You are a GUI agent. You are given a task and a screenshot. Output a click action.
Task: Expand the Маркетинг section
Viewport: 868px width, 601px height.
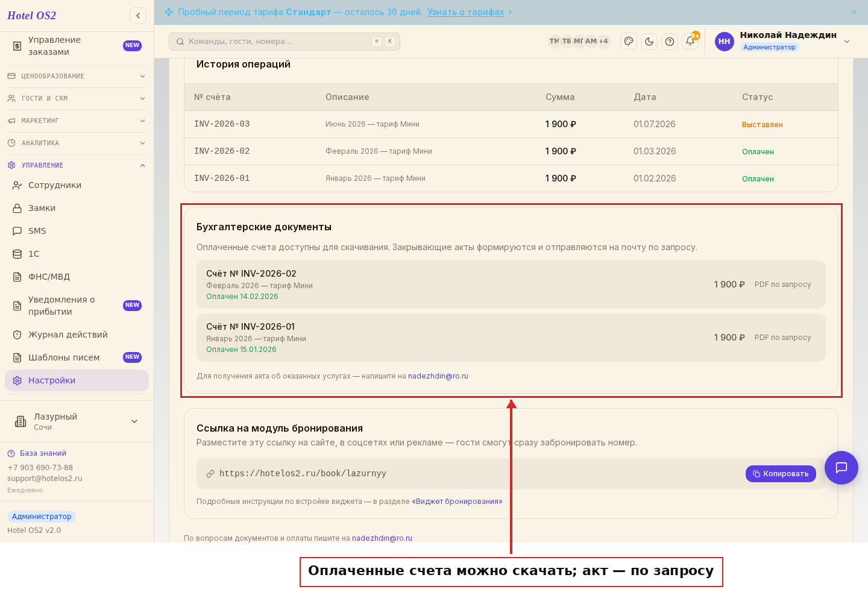tap(77, 121)
